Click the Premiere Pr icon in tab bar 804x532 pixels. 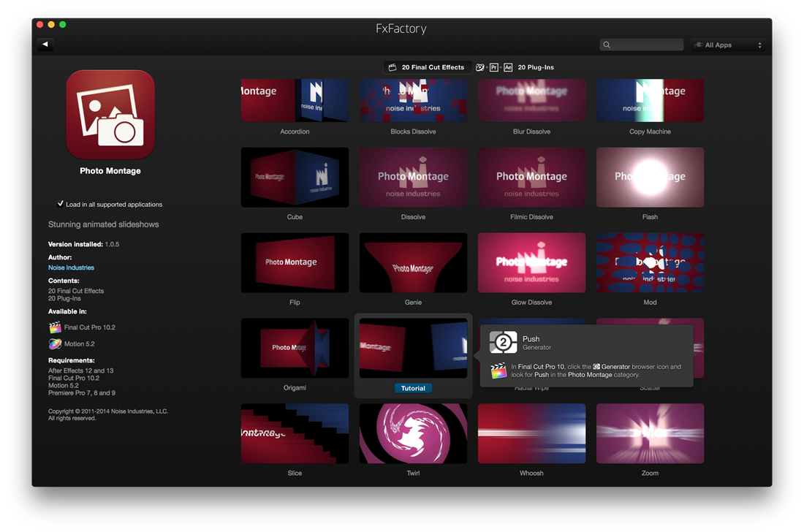[494, 67]
